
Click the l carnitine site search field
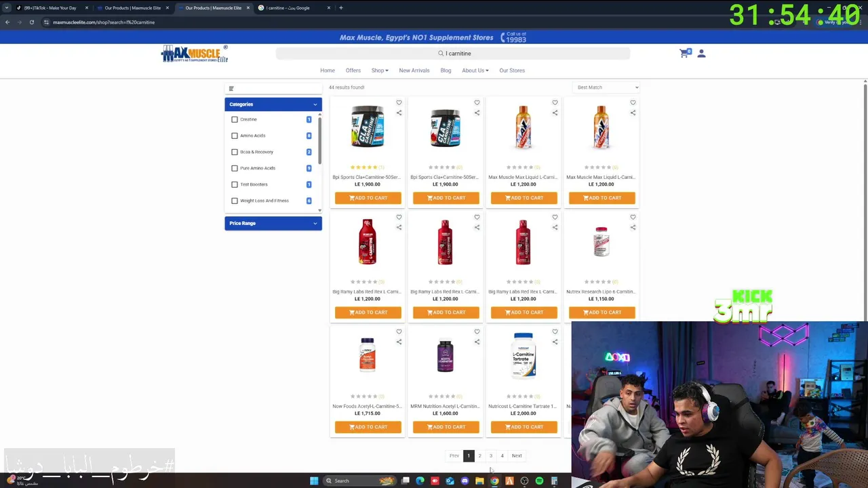click(x=453, y=54)
